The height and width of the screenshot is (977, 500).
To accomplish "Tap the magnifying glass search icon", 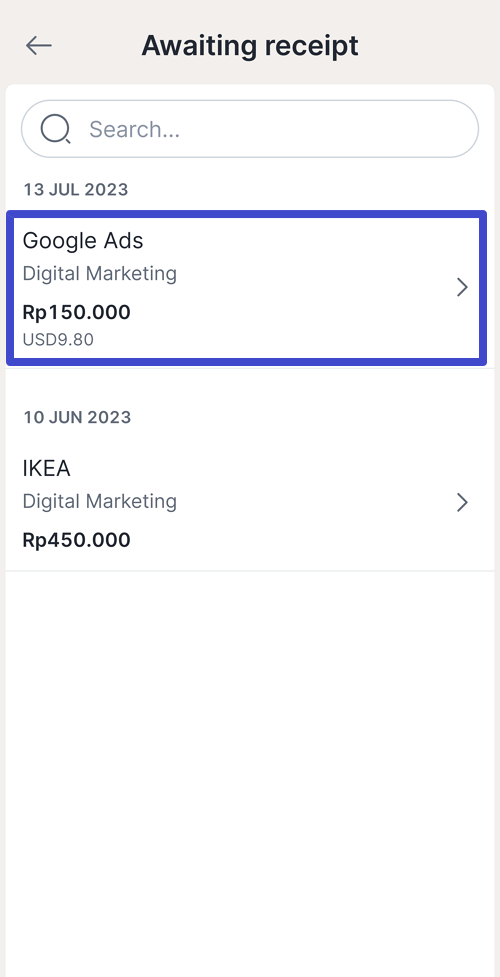I will pyautogui.click(x=55, y=129).
